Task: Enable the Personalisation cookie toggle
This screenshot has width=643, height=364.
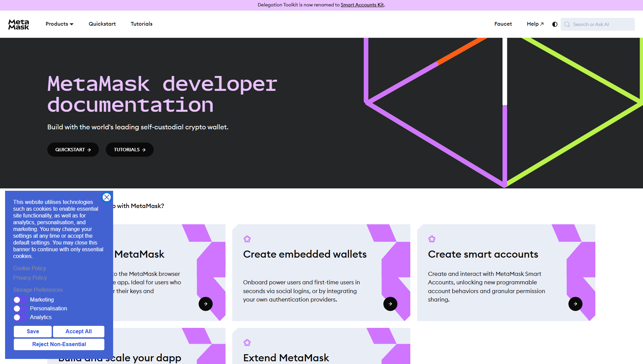Action: point(20,309)
